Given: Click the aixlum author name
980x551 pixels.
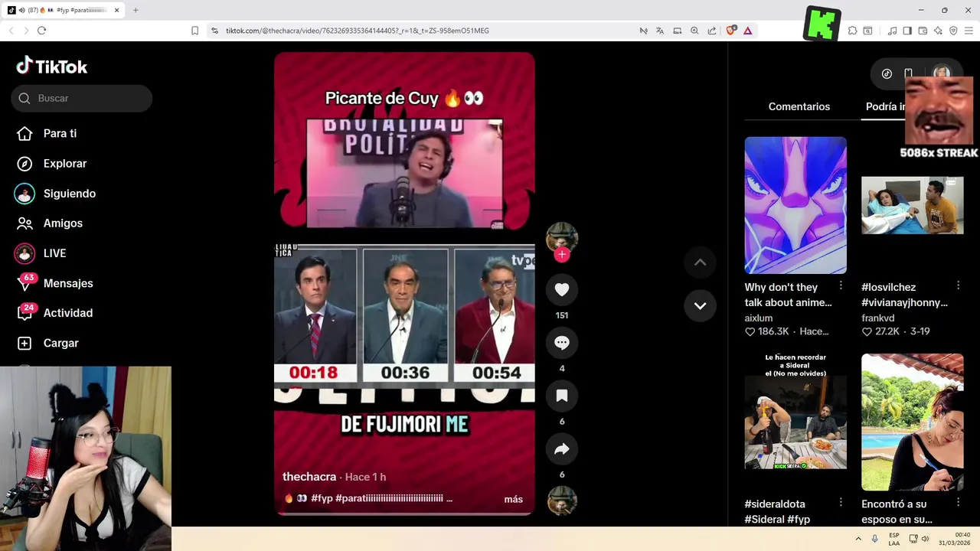Looking at the screenshot, I should 759,318.
